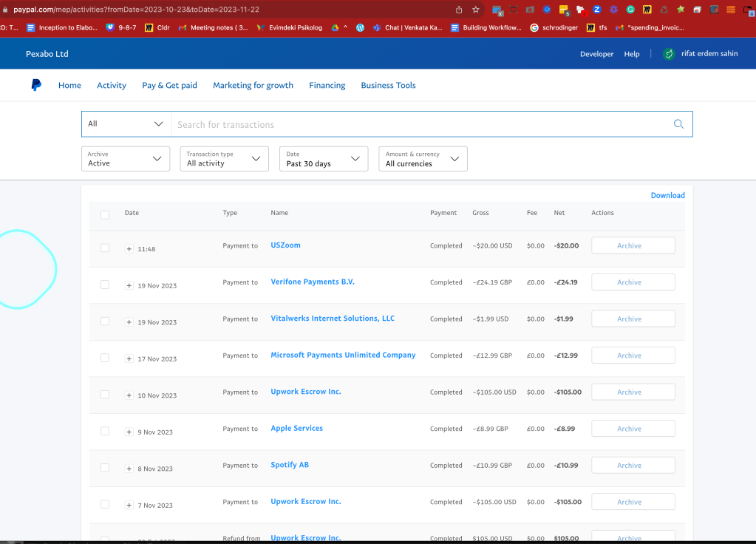Click the recycle arrows extension icon
This screenshot has width=756, height=544.
tap(664, 10)
